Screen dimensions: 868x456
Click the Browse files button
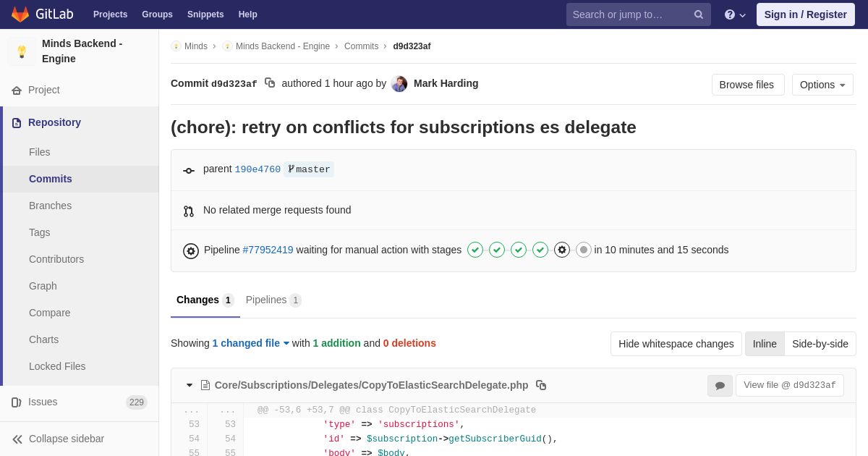(747, 85)
